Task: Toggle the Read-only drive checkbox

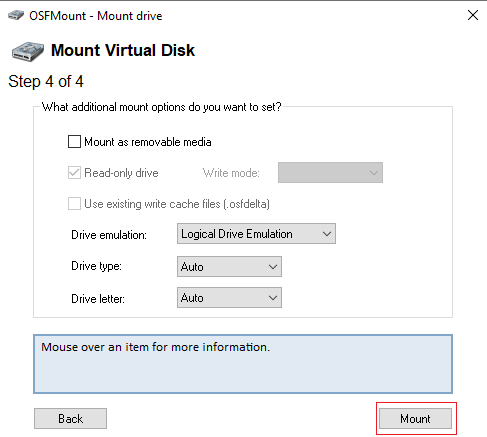Action: pyautogui.click(x=74, y=173)
